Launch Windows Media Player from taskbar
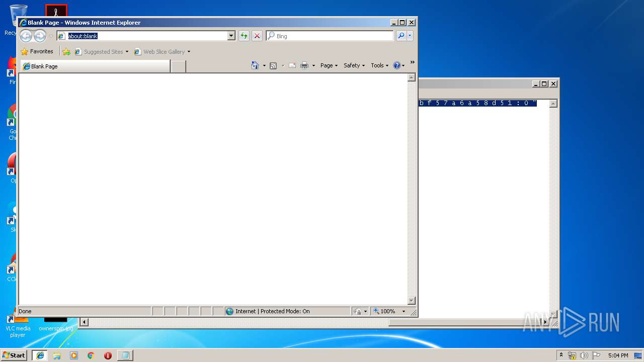Image resolution: width=644 pixels, height=362 pixels. point(74,355)
